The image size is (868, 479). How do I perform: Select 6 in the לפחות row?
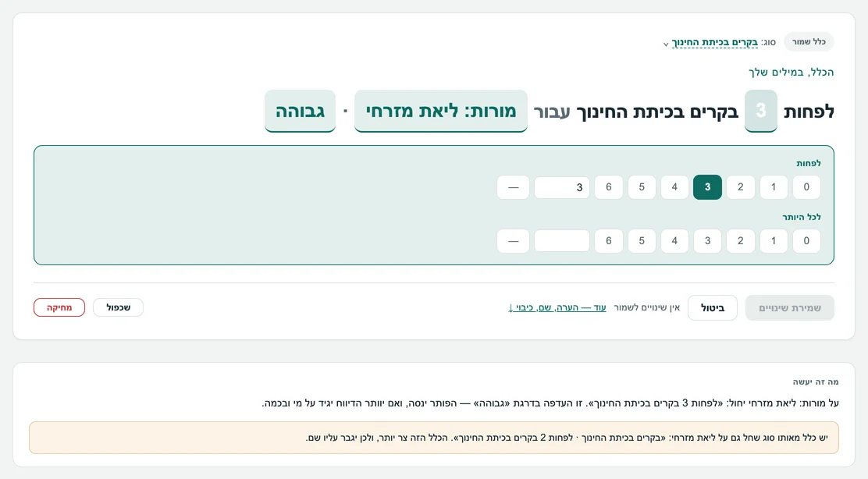(608, 187)
